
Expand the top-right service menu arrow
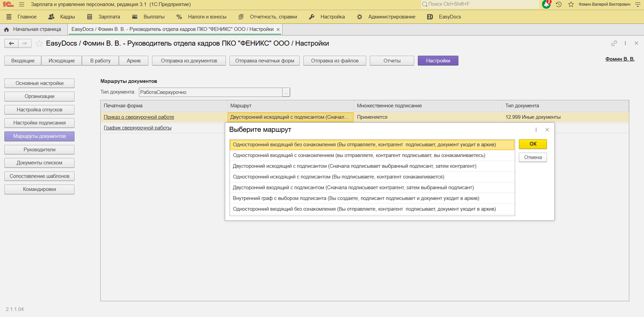(x=638, y=4)
